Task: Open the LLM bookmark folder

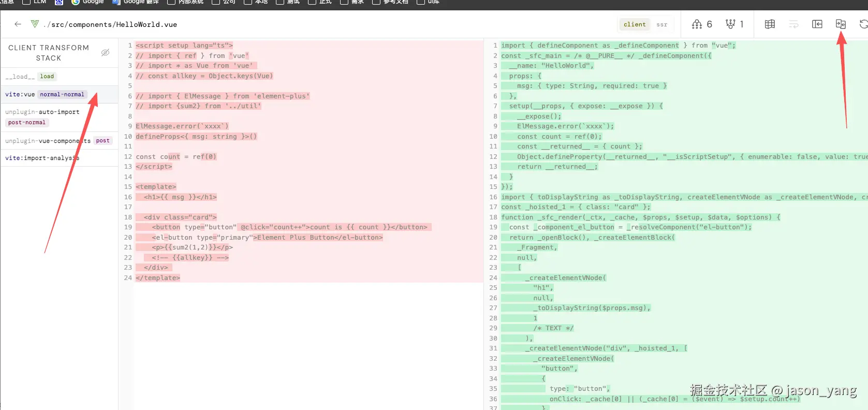Action: pyautogui.click(x=35, y=2)
